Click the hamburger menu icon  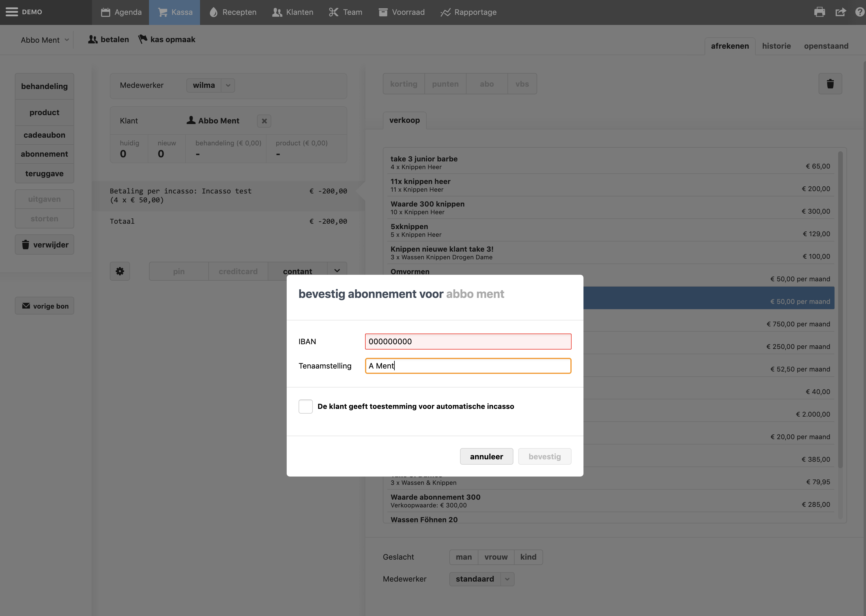(12, 12)
